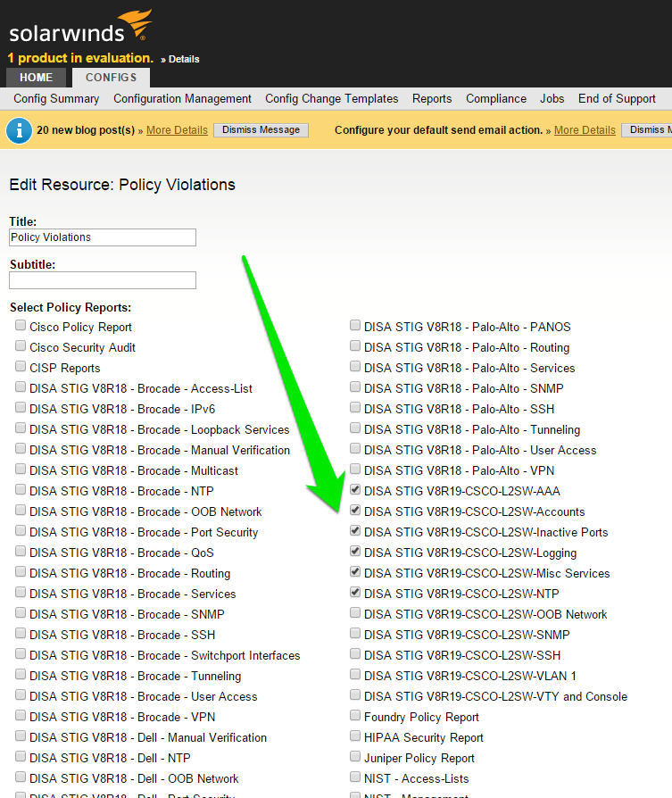This screenshot has height=798, width=672.
Task: Check the CISP Reports box
Action: (x=21, y=367)
